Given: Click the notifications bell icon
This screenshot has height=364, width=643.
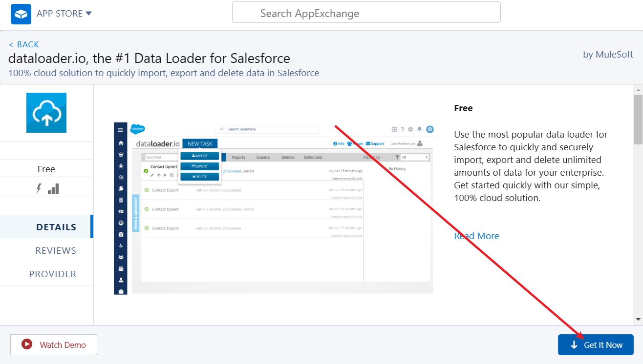Looking at the screenshot, I should (420, 129).
